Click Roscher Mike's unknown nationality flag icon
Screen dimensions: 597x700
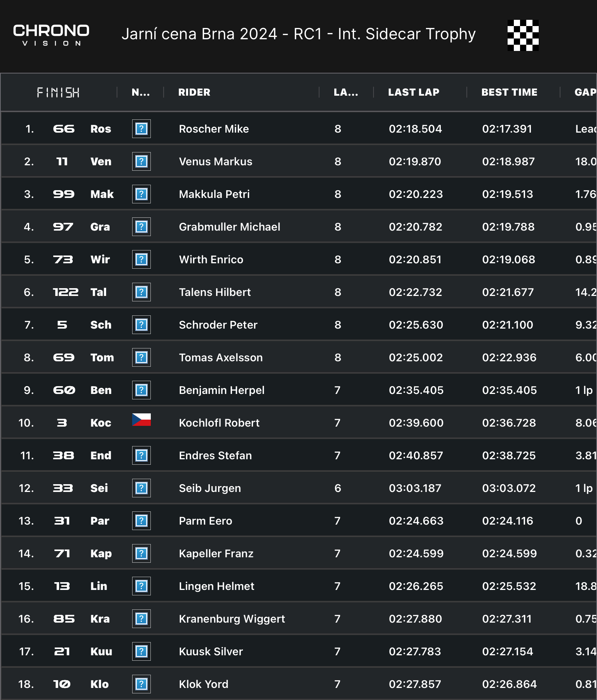141,129
